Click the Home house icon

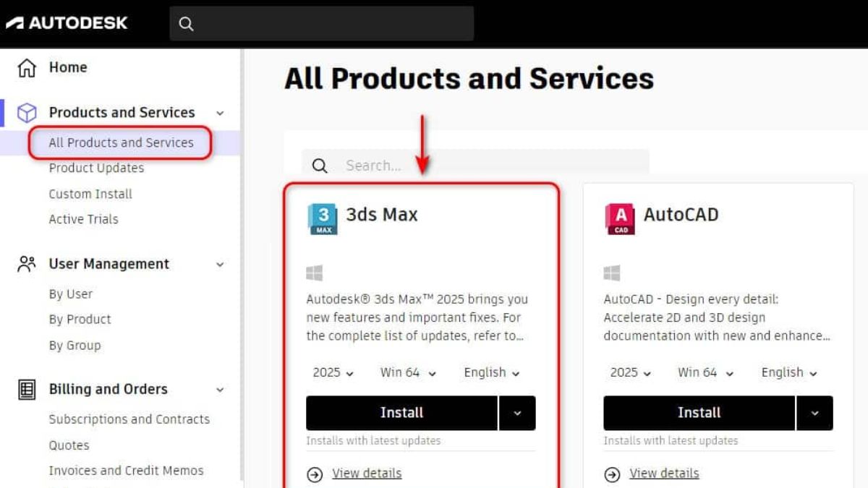27,68
